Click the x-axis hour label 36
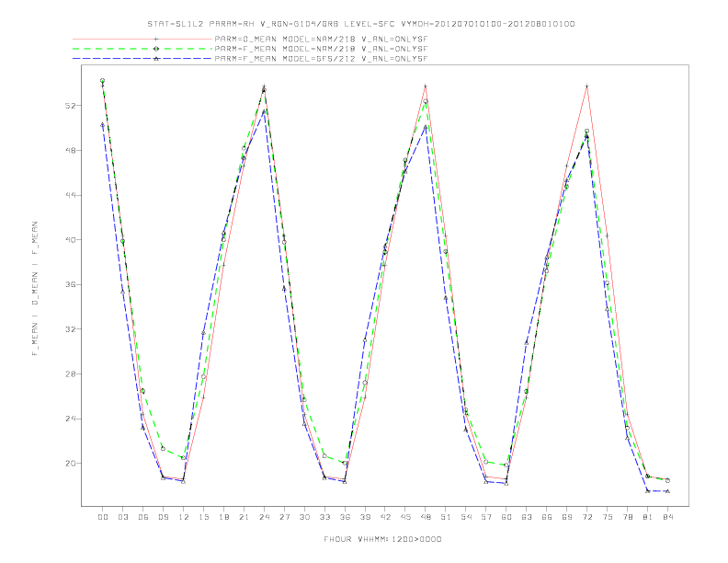Image resolution: width=728 pixels, height=563 pixels. point(345,517)
